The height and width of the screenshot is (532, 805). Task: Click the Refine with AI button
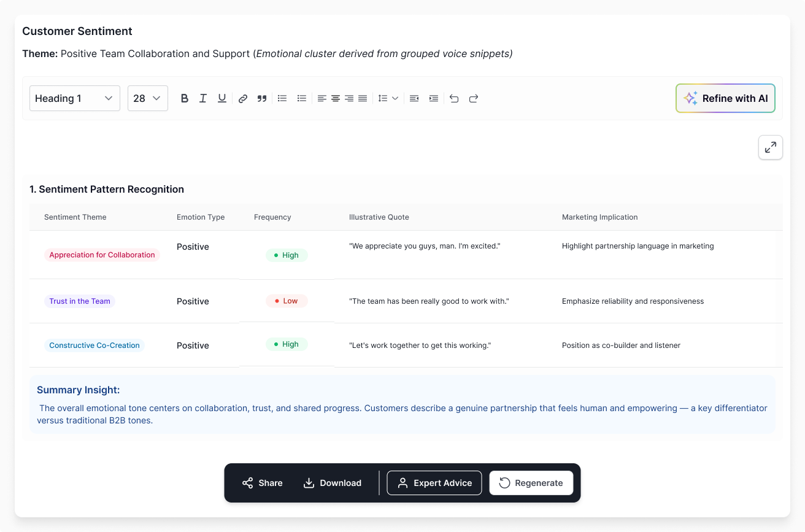pos(725,98)
